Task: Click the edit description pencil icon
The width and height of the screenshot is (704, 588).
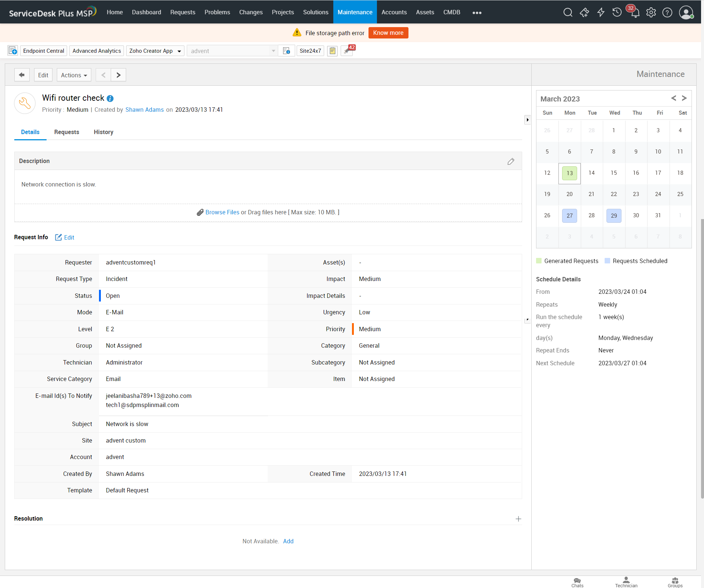Action: pos(511,161)
